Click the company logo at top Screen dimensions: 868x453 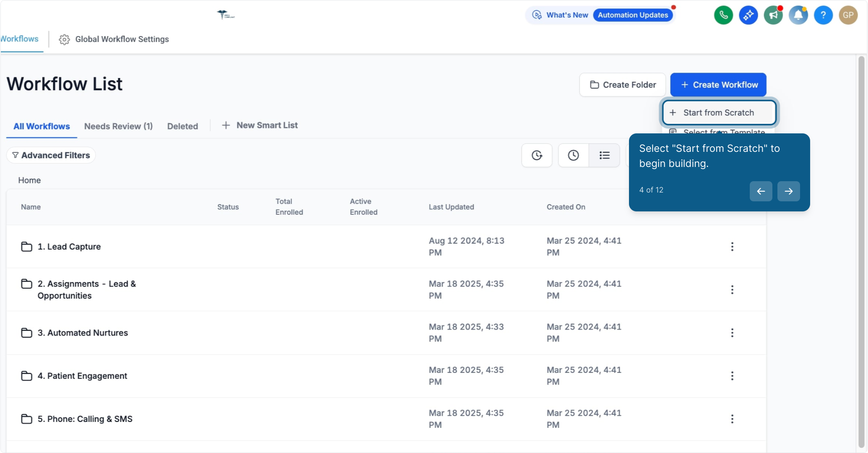point(226,15)
